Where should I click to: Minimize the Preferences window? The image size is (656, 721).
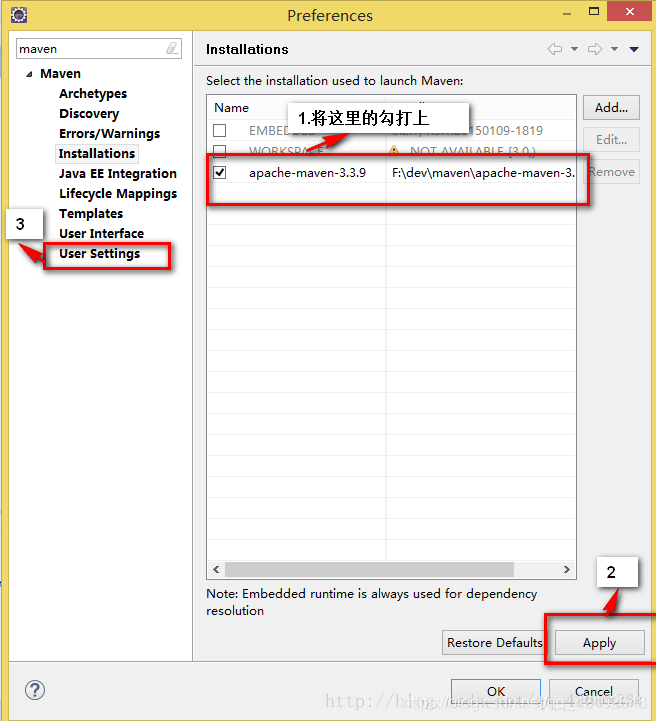point(567,14)
